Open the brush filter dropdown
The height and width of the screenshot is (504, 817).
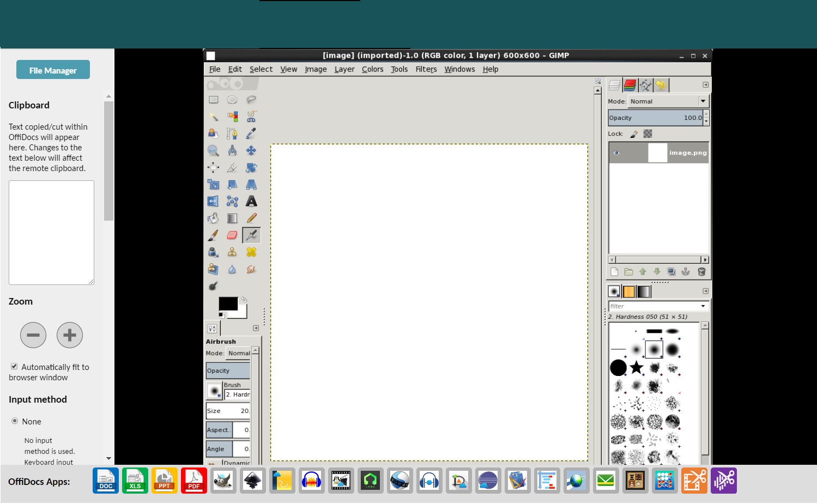tap(703, 306)
